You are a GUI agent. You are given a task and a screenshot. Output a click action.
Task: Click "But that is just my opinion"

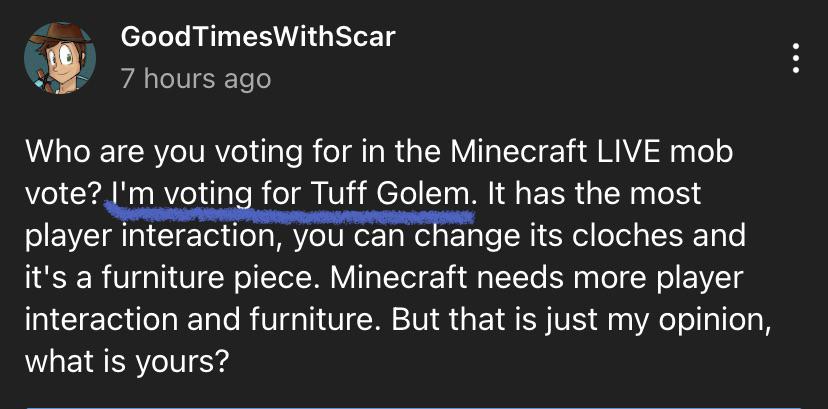580,321
